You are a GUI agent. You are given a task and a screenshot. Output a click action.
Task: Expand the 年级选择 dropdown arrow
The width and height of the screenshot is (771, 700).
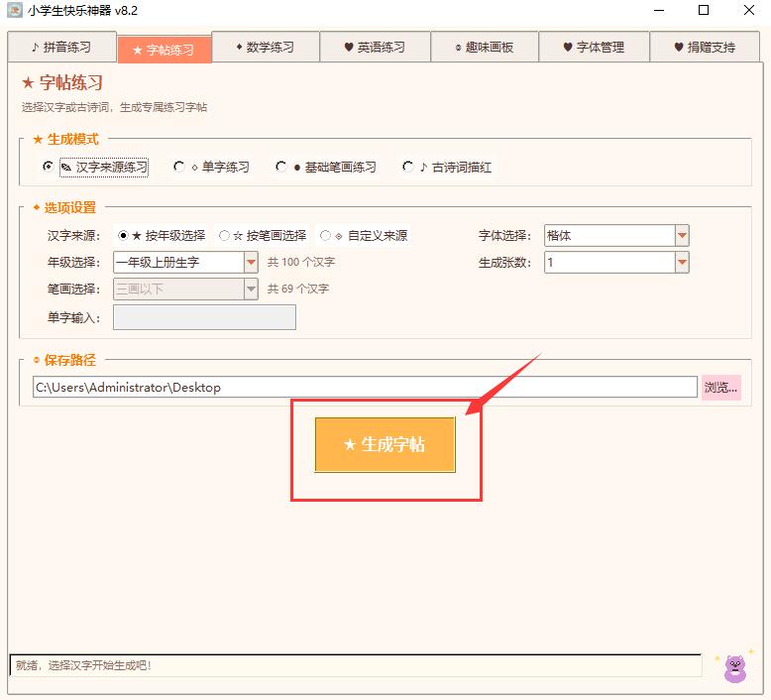click(251, 262)
